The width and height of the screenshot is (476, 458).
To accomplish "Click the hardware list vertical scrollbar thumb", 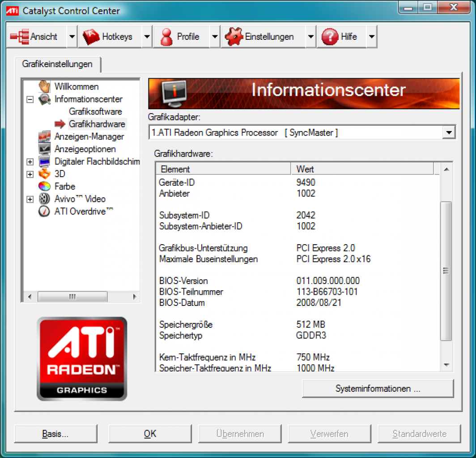I will pos(446,271).
